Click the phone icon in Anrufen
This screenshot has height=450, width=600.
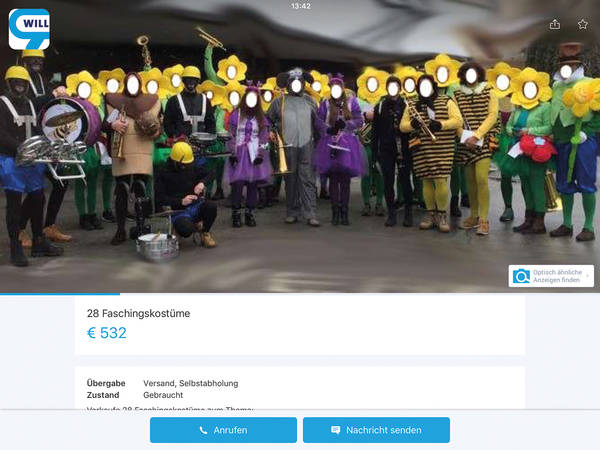(x=203, y=430)
